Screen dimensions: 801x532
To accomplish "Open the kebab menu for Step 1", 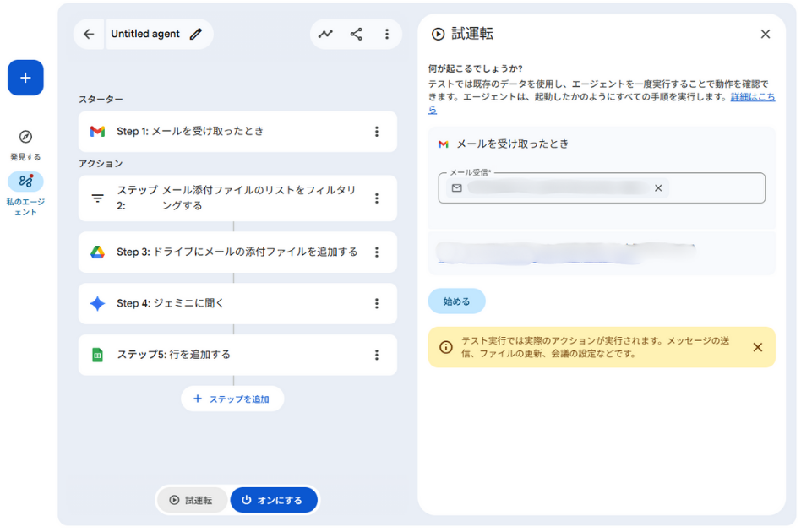I will [377, 132].
